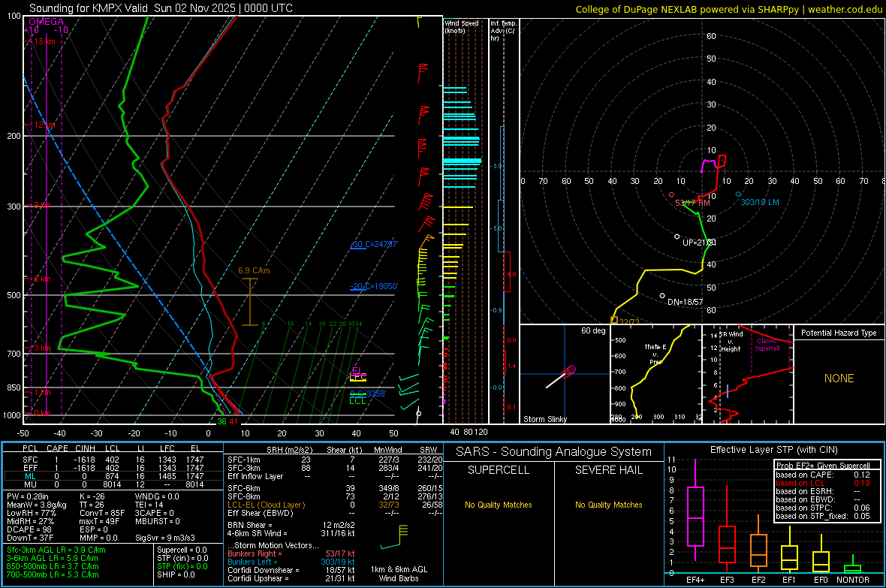The image size is (886, 588).
Task: Click the 'BRN Shear =' row label
Action: (250, 525)
